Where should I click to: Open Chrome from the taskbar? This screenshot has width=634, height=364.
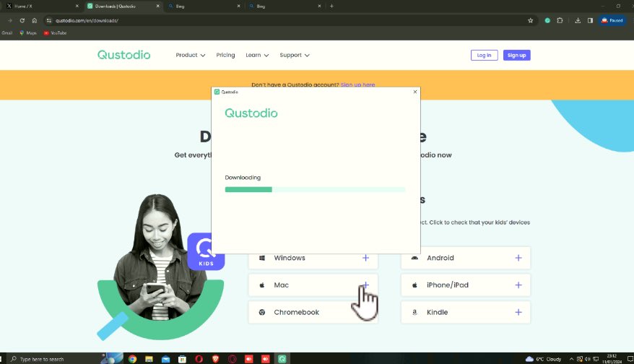pyautogui.click(x=132, y=359)
